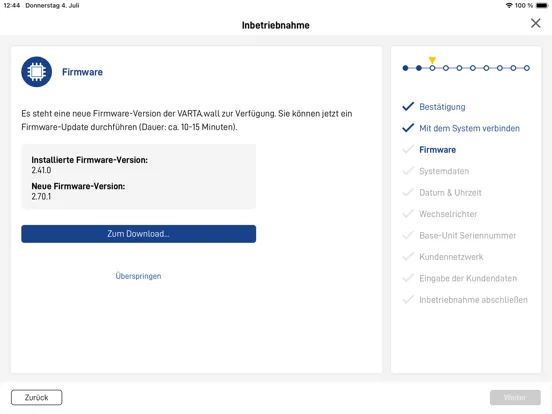Image resolution: width=552 pixels, height=414 pixels.
Task: Go back with the Zurück button
Action: click(x=37, y=397)
